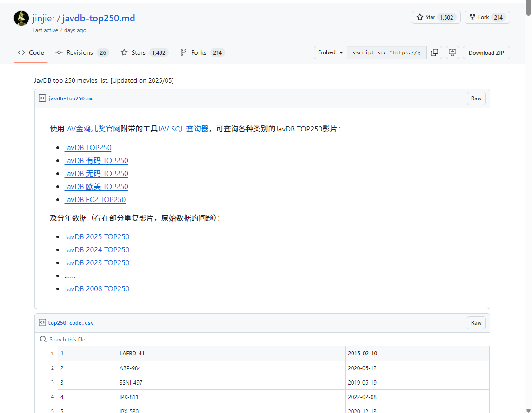This screenshot has height=413, width=532.
Task: Click the 2015-02-10 date cell
Action: point(417,354)
